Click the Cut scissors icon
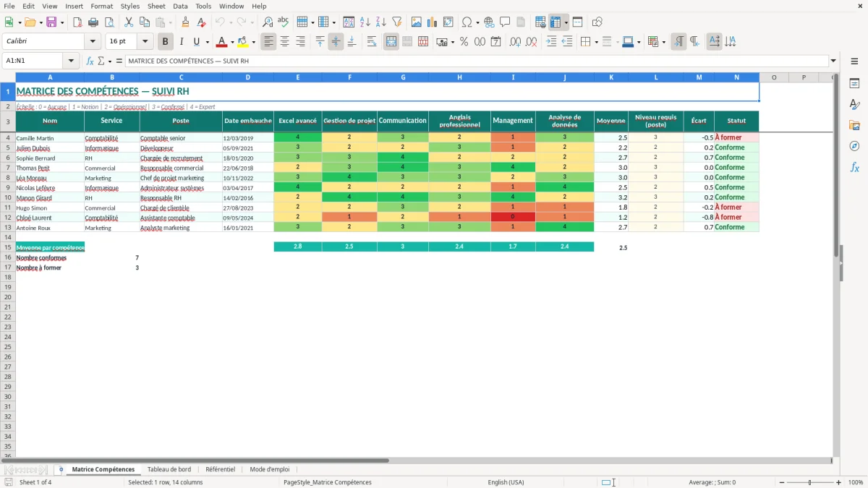Screen dimensions: 868x488 [x=128, y=22]
